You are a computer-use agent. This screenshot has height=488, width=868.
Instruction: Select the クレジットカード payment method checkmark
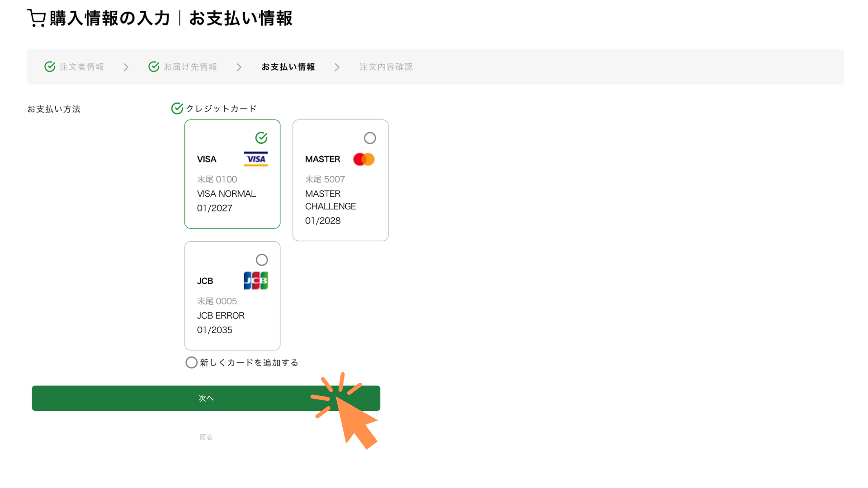pos(177,108)
